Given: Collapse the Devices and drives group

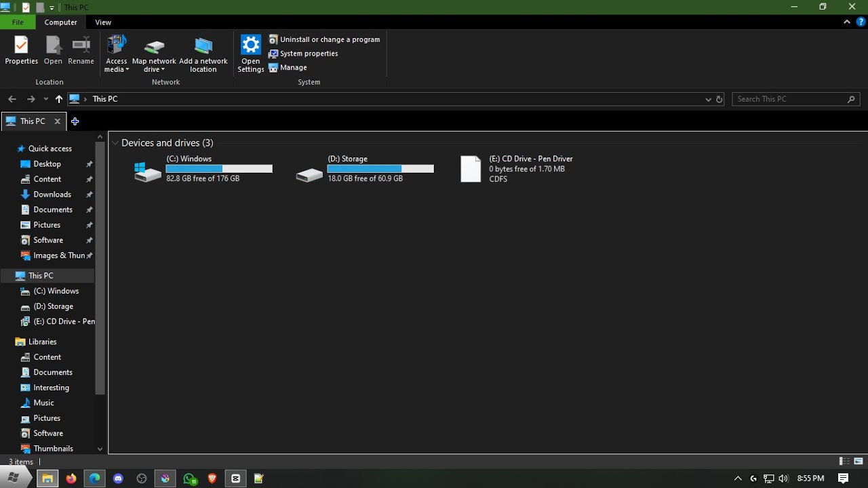Looking at the screenshot, I should [116, 143].
